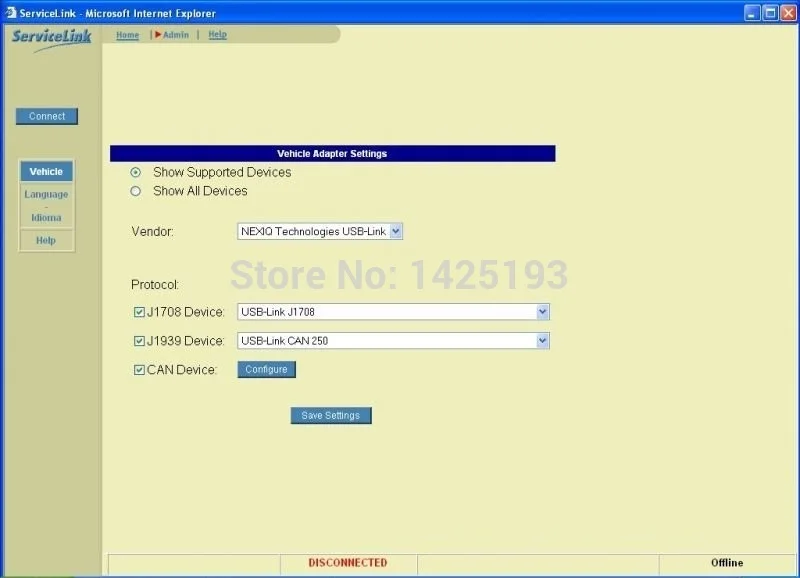Click the DISCONNECTED status text
This screenshot has width=800, height=578.
coord(348,563)
